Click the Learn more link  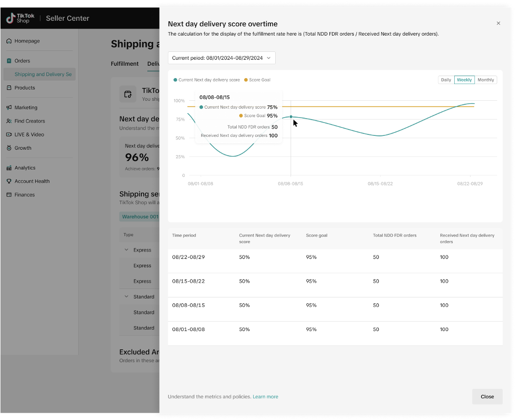pos(265,397)
